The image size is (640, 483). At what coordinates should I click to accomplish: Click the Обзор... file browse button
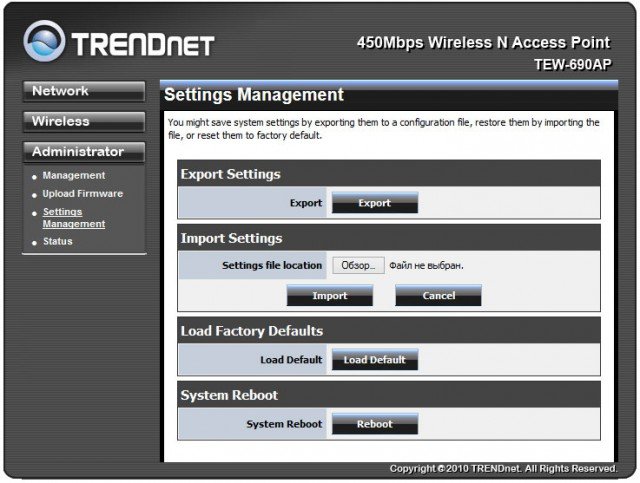point(357,266)
